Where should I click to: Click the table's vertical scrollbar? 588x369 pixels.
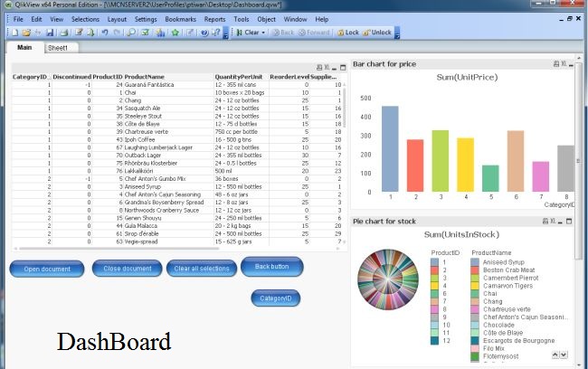(345, 108)
